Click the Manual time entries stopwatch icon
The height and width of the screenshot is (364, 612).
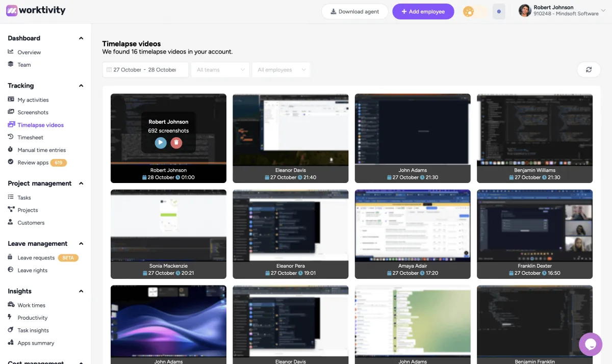tap(11, 150)
